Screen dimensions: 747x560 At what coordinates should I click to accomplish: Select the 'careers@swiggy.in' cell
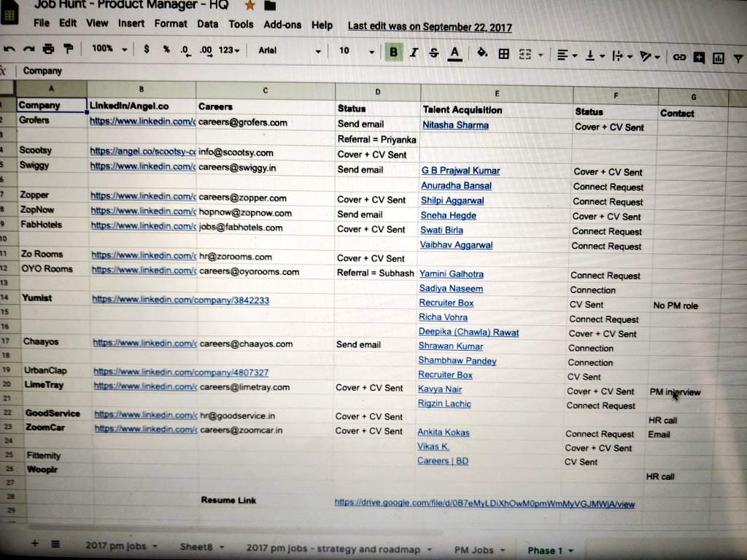[266, 168]
